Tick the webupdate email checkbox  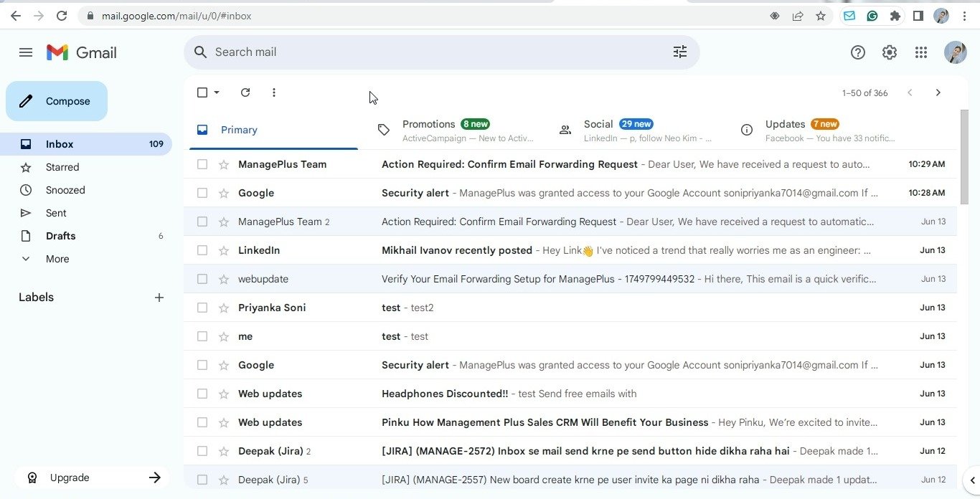click(202, 279)
